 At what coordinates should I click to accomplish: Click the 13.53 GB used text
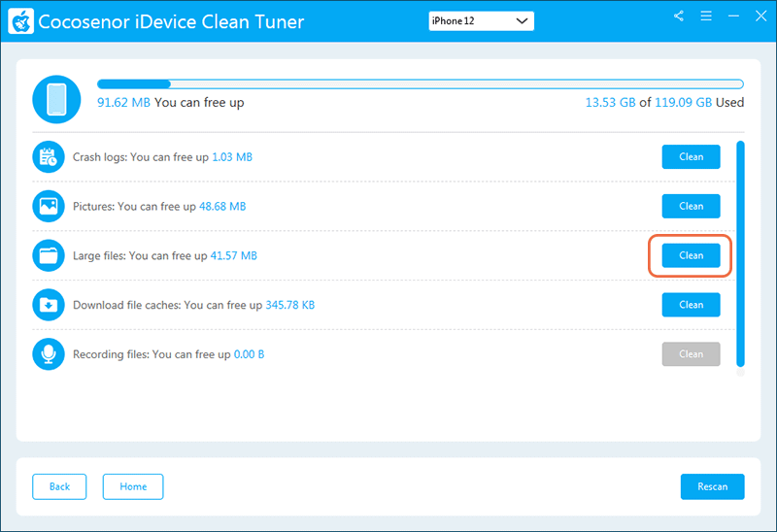click(610, 103)
